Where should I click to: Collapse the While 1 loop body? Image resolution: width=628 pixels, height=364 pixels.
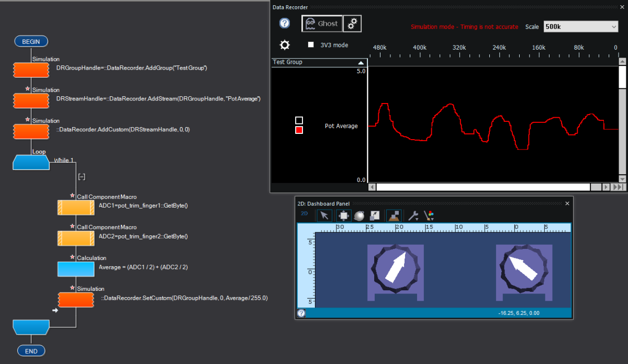82,176
